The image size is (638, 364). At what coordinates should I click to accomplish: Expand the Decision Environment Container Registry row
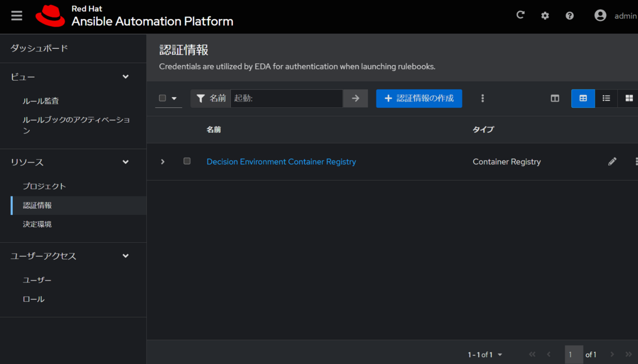pyautogui.click(x=162, y=162)
